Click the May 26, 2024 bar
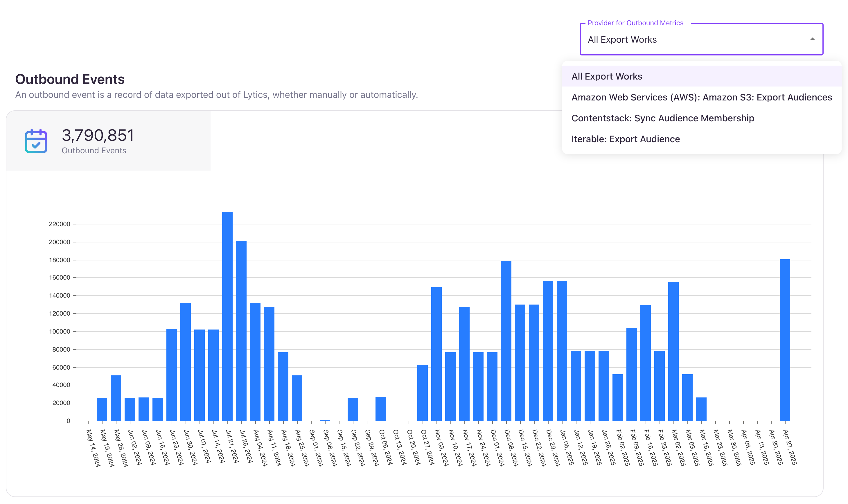This screenshot has width=848, height=504. coord(116,398)
